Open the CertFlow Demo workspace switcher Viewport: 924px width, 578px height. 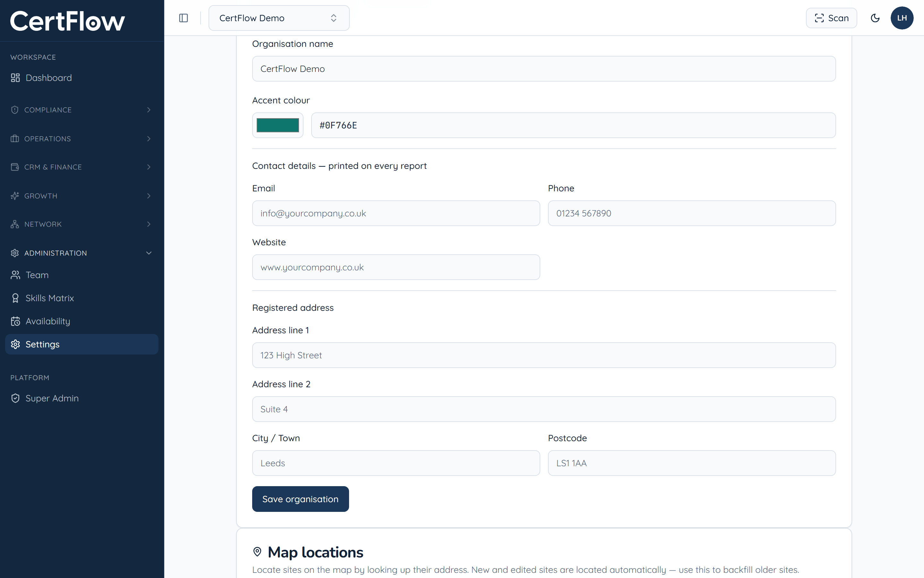pyautogui.click(x=279, y=18)
